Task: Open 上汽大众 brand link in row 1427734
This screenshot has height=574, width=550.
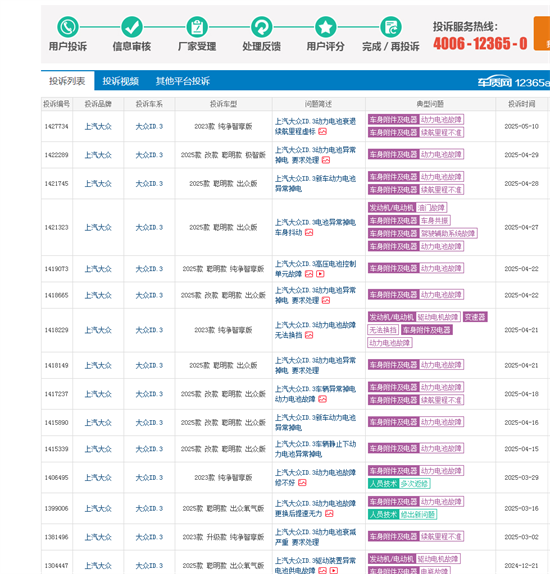Action: (x=98, y=126)
